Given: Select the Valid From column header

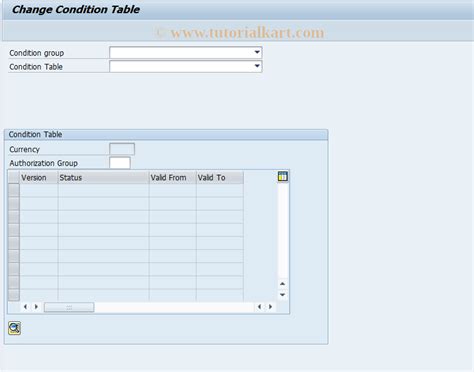Looking at the screenshot, I should pyautogui.click(x=173, y=177).
